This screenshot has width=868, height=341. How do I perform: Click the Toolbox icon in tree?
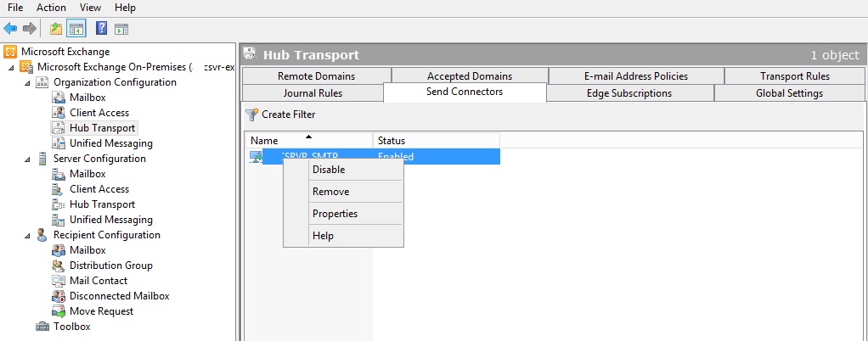coord(42,327)
